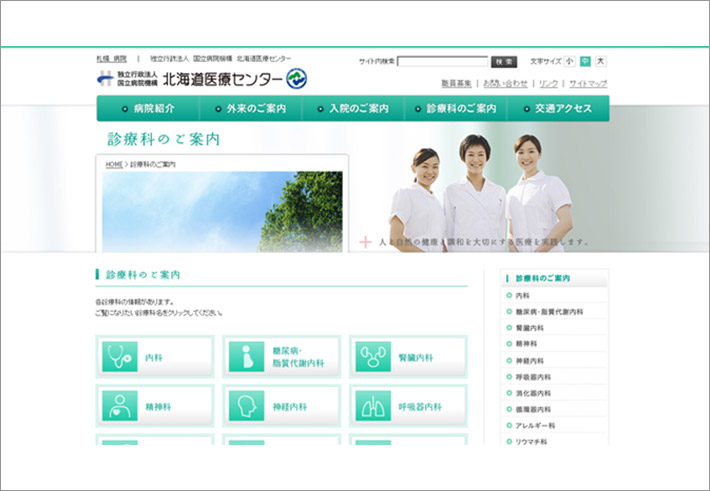Click the 精神科 person-with-heart icon
Screen dimensions: 710x491
click(x=119, y=406)
